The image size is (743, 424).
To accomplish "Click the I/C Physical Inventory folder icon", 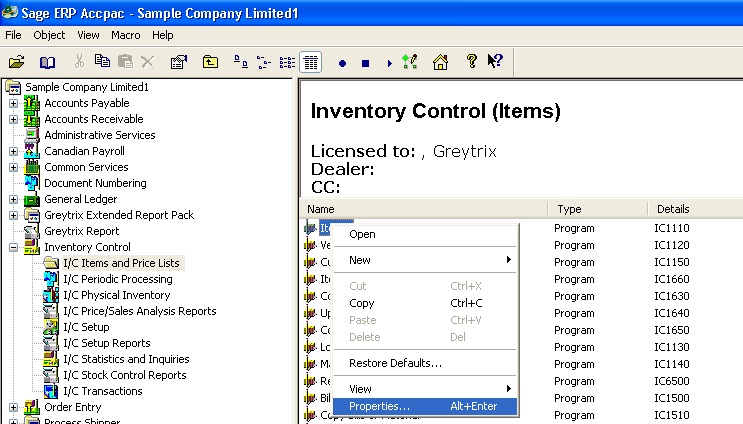I will 51,295.
